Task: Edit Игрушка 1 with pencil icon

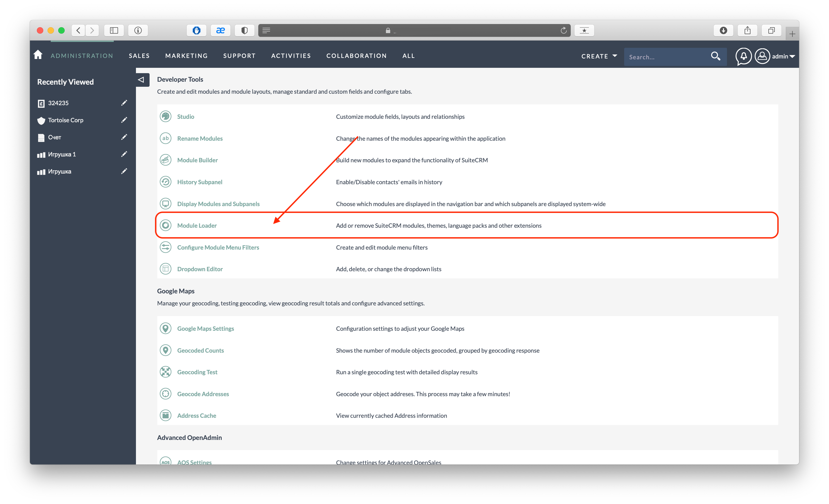Action: coord(124,154)
